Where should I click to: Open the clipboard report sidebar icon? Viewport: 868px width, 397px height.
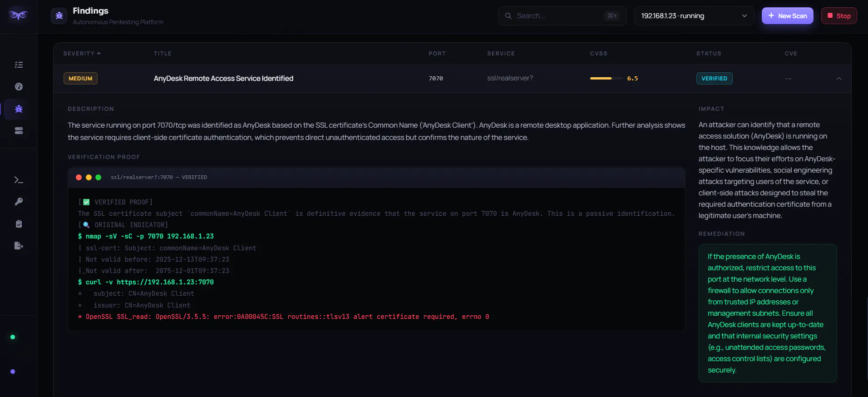pos(19,224)
